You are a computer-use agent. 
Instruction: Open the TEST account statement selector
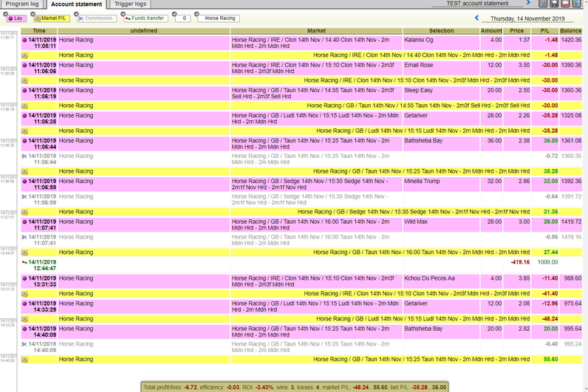click(477, 4)
